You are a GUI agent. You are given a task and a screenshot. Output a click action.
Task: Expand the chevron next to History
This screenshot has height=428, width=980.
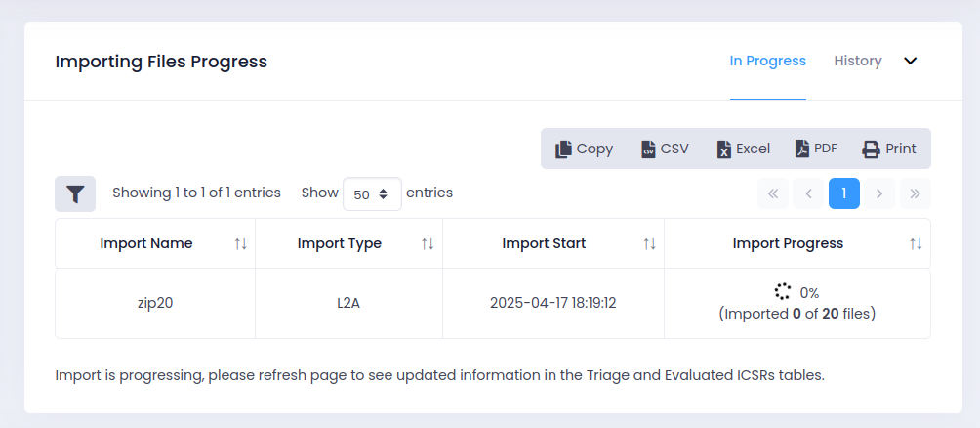[911, 61]
